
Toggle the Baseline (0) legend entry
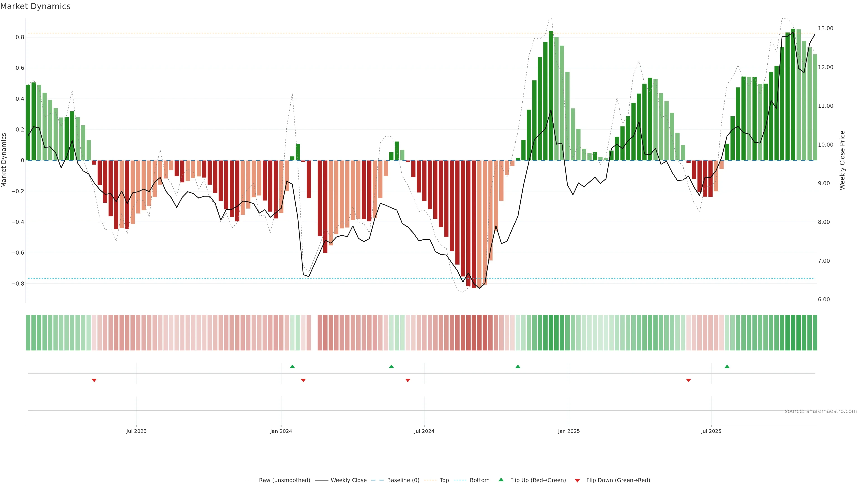[403, 480]
